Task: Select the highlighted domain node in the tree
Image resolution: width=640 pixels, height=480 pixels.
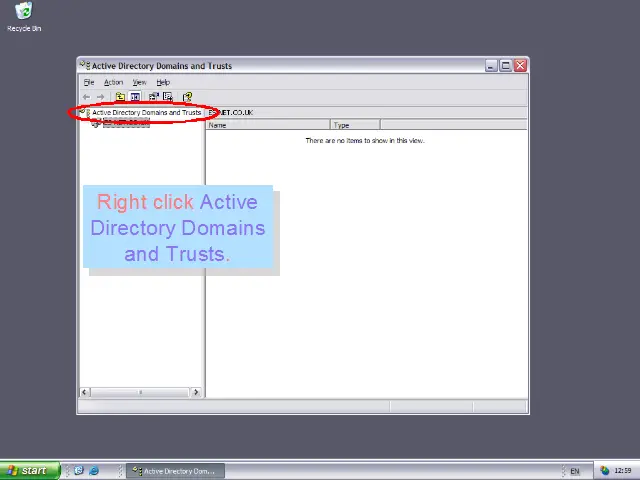Action: click(126, 122)
